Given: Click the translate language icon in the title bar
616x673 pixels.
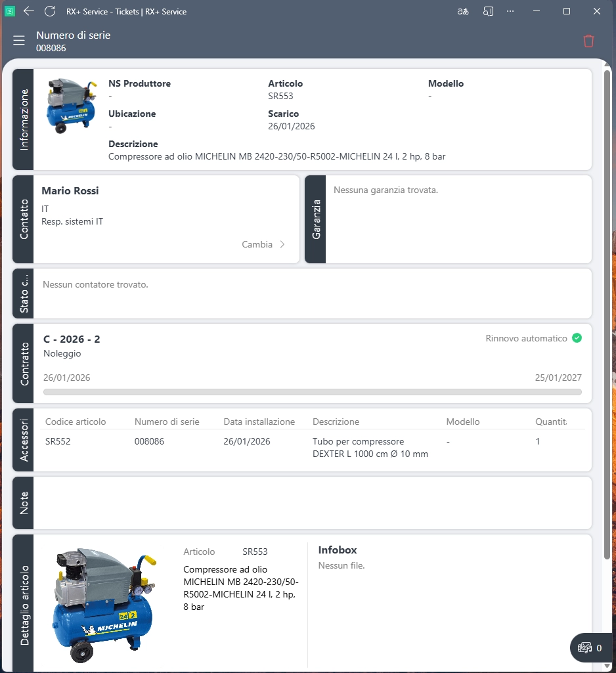Looking at the screenshot, I should 464,11.
